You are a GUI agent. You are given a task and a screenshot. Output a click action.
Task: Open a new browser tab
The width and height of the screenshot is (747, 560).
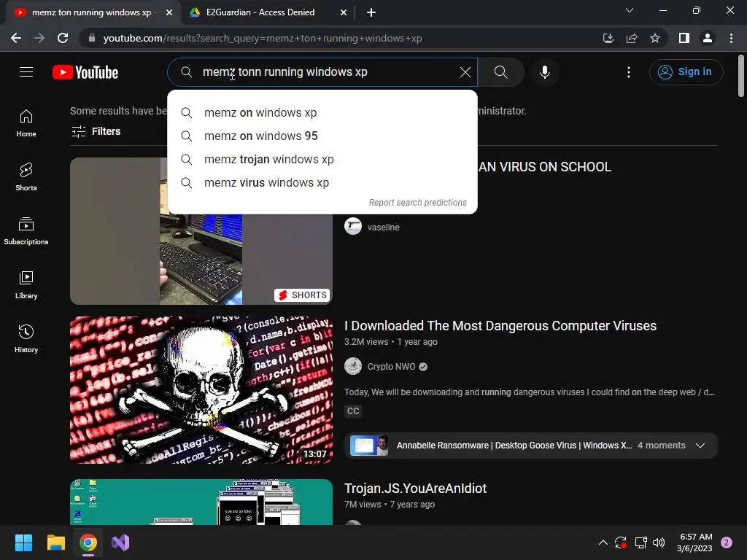pos(371,12)
